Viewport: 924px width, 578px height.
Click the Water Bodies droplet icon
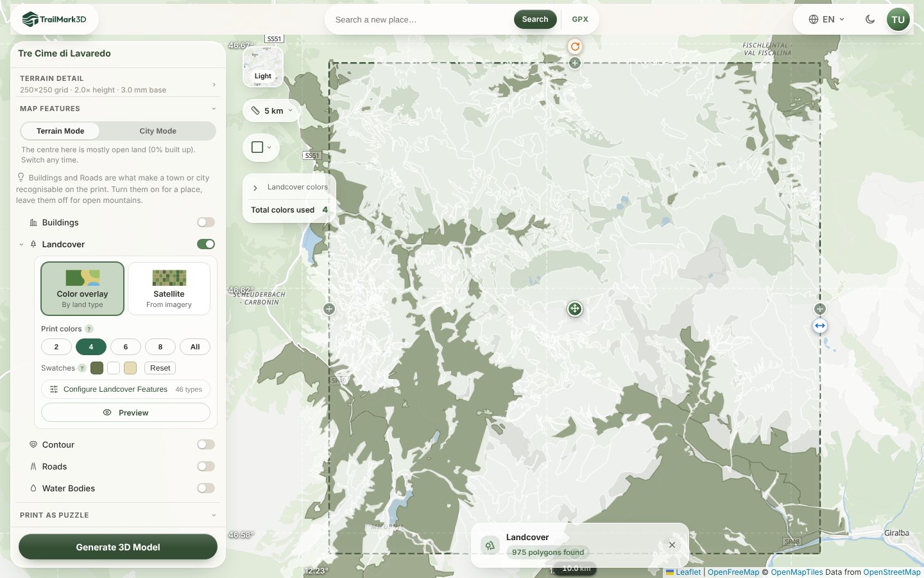pos(33,488)
